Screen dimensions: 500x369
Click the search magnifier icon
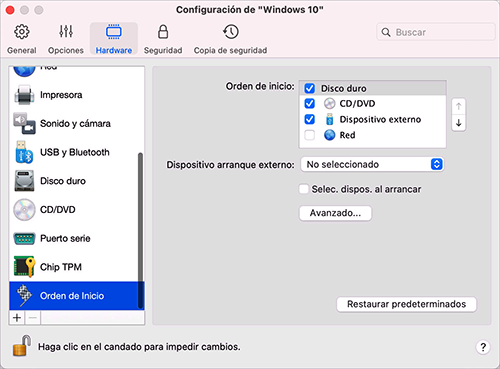(x=386, y=32)
